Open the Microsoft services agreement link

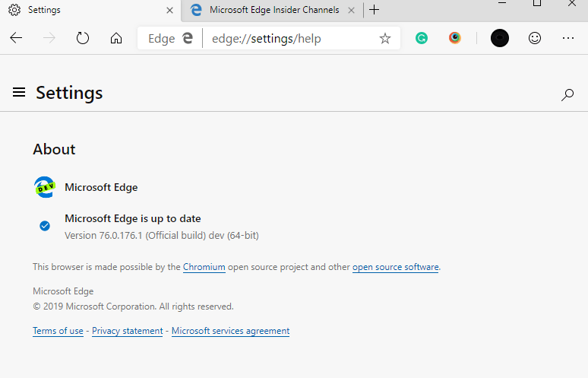click(x=230, y=331)
